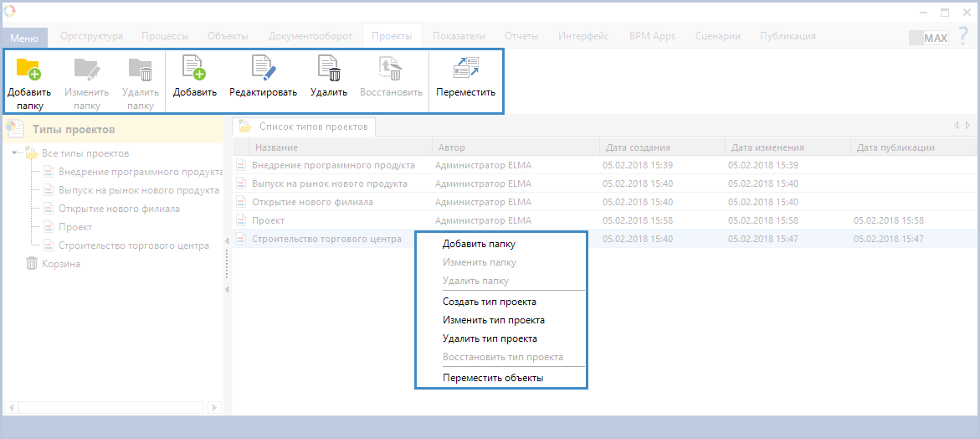Switch to Процессы tab
Viewport: 980px width, 439px height.
pyautogui.click(x=165, y=36)
